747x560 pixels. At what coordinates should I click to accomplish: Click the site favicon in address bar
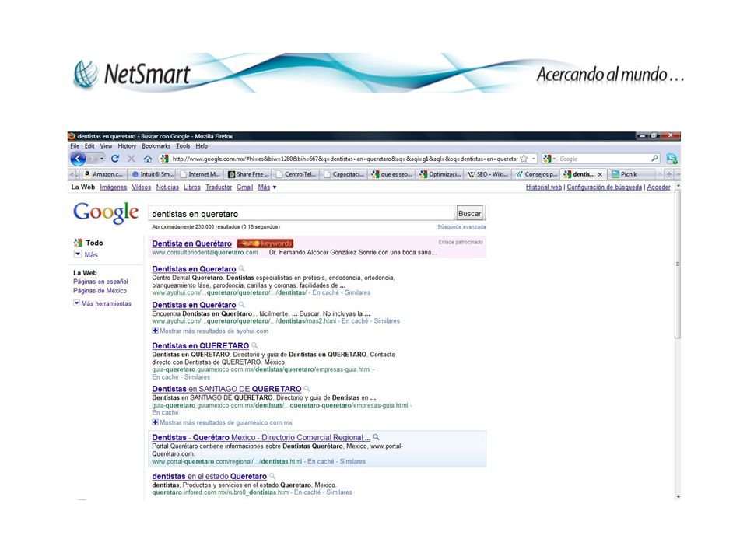tap(164, 159)
